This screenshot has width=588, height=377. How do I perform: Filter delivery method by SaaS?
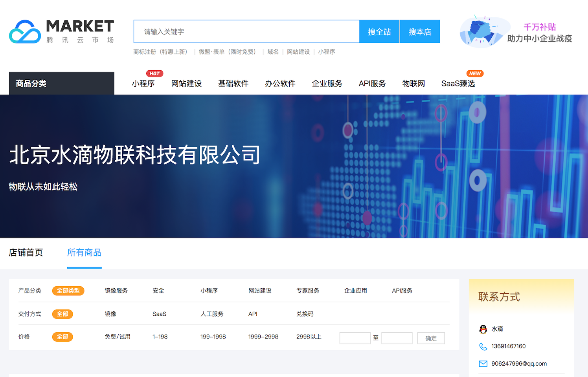159,314
